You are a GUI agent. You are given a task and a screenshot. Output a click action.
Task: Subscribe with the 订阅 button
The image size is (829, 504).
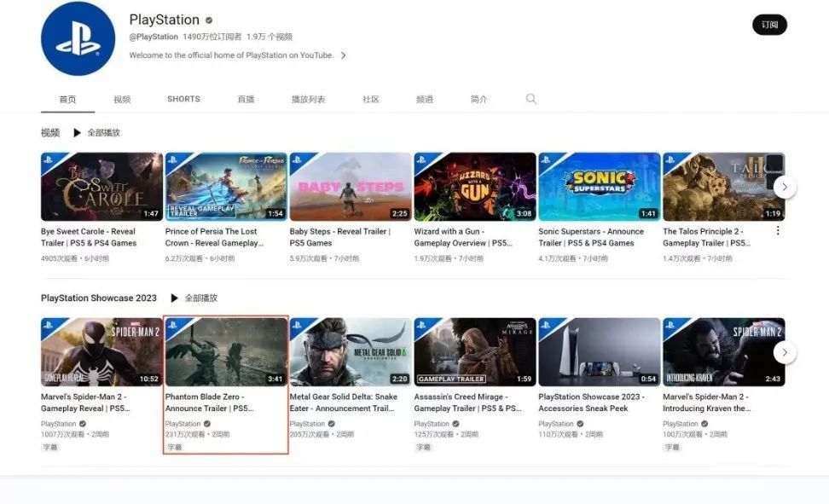click(x=769, y=25)
